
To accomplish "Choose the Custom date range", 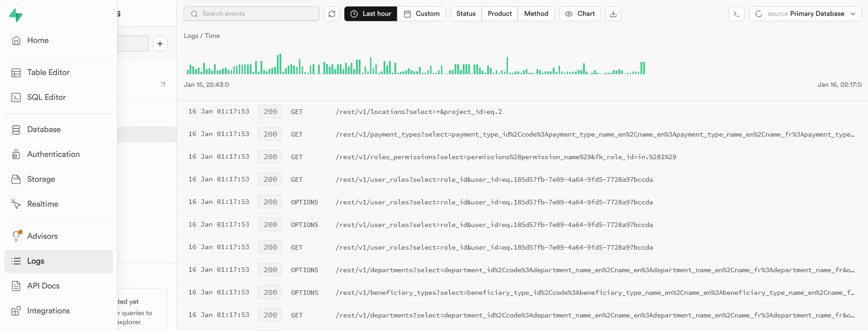I will click(x=422, y=14).
